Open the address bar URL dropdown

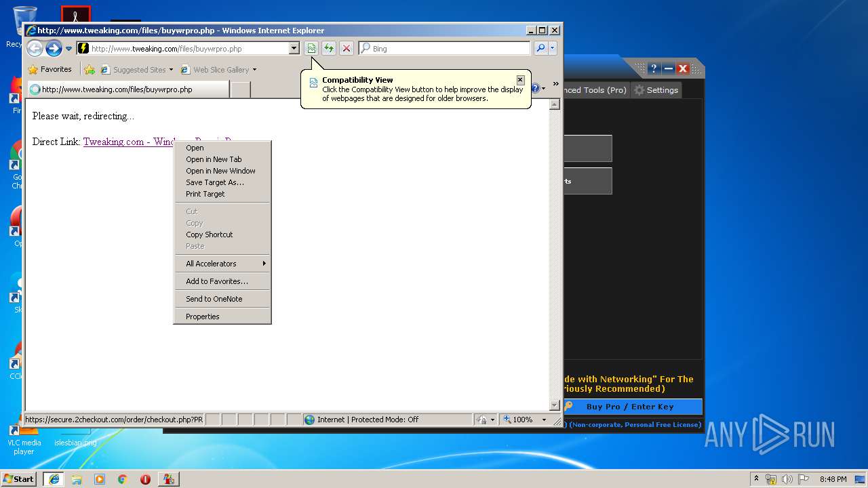pyautogui.click(x=294, y=48)
